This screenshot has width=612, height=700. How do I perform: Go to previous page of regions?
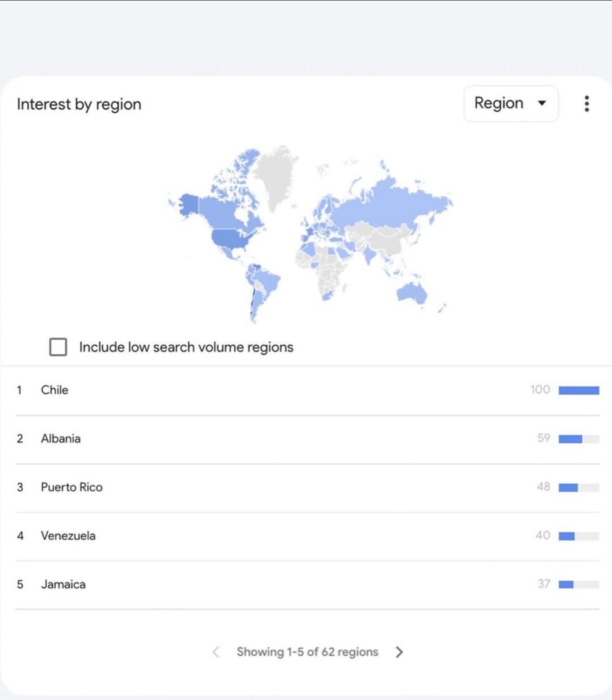(x=216, y=652)
